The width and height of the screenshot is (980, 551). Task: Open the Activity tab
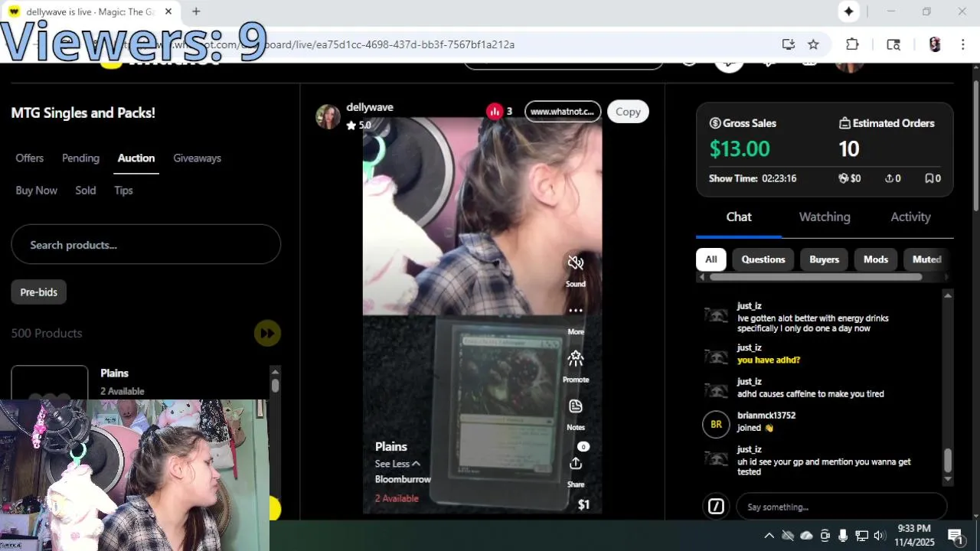click(x=910, y=217)
